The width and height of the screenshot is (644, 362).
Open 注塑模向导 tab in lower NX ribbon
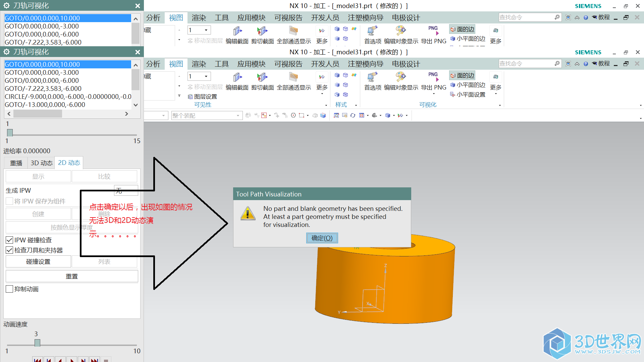(x=366, y=64)
